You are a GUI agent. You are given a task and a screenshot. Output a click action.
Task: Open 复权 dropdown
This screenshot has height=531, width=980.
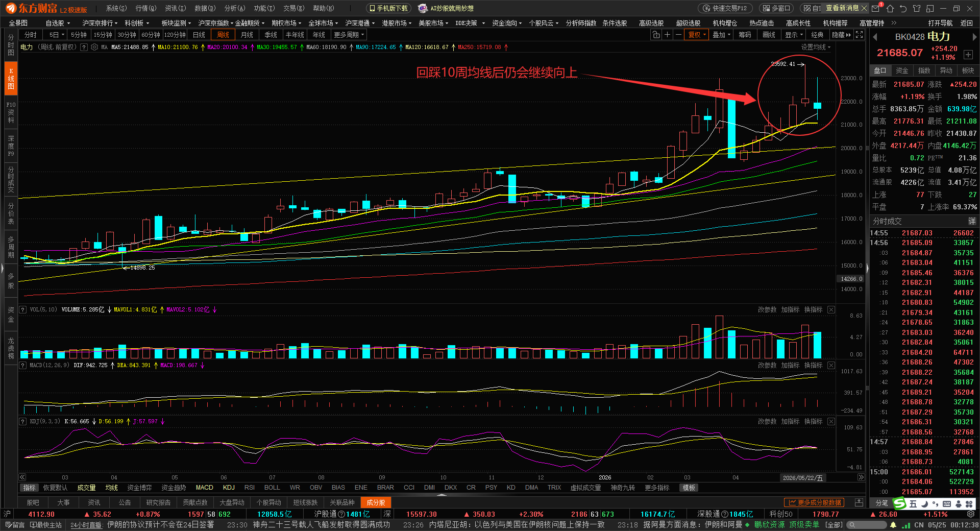click(x=697, y=35)
